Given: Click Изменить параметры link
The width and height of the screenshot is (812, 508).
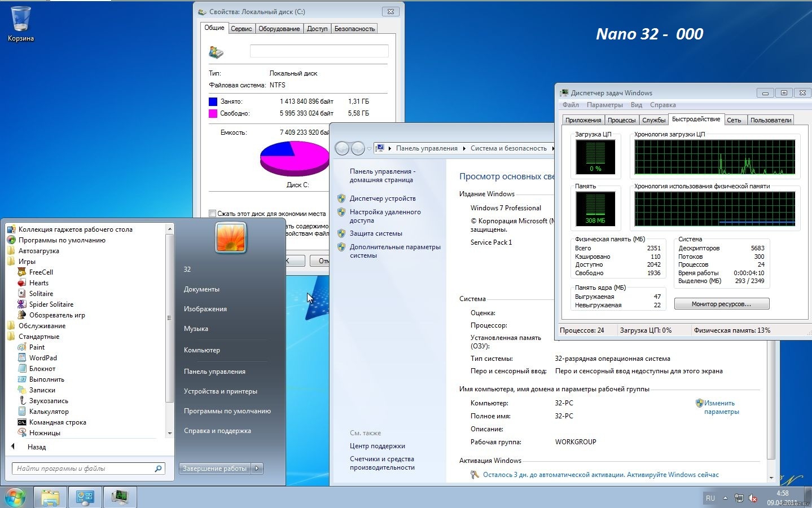Looking at the screenshot, I should coord(721,407).
